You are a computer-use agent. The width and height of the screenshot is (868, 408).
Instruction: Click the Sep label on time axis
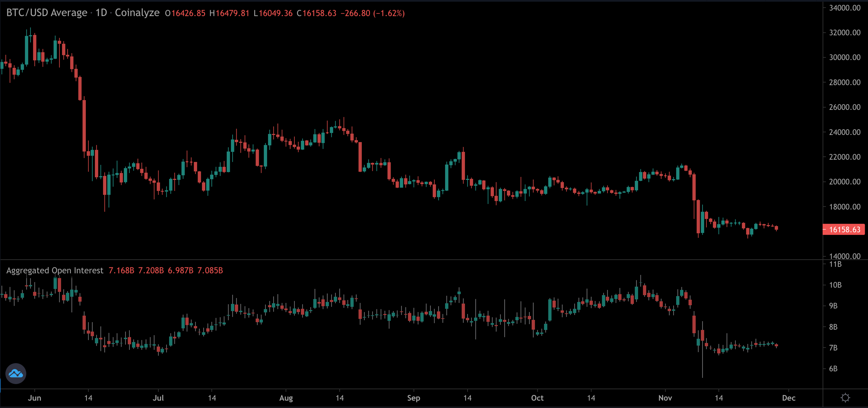point(413,398)
